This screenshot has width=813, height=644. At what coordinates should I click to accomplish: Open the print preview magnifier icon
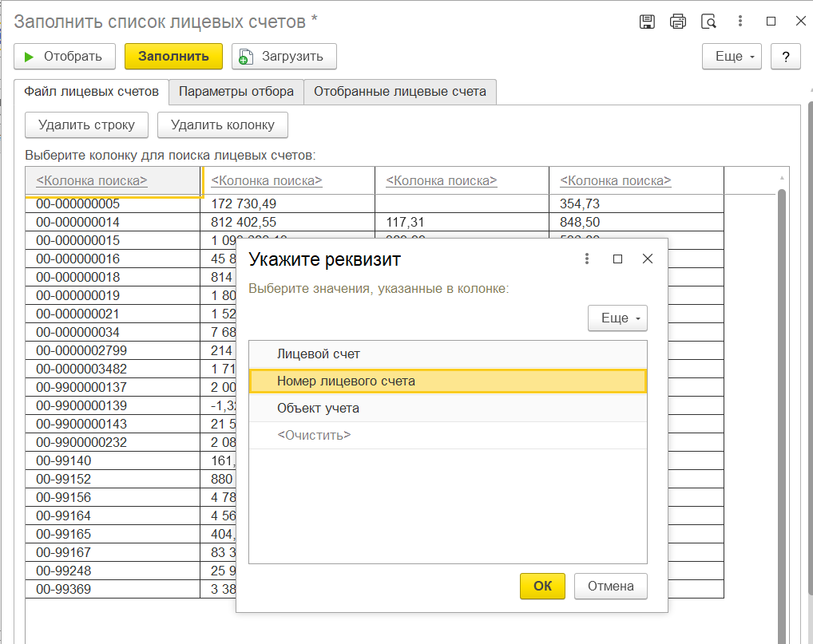click(708, 22)
